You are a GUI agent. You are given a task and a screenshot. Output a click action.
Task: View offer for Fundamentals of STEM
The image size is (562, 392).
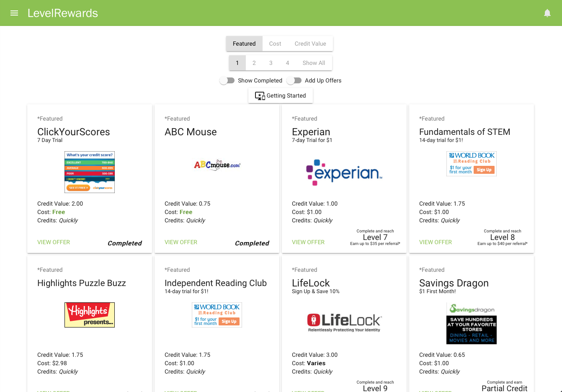[x=436, y=242]
